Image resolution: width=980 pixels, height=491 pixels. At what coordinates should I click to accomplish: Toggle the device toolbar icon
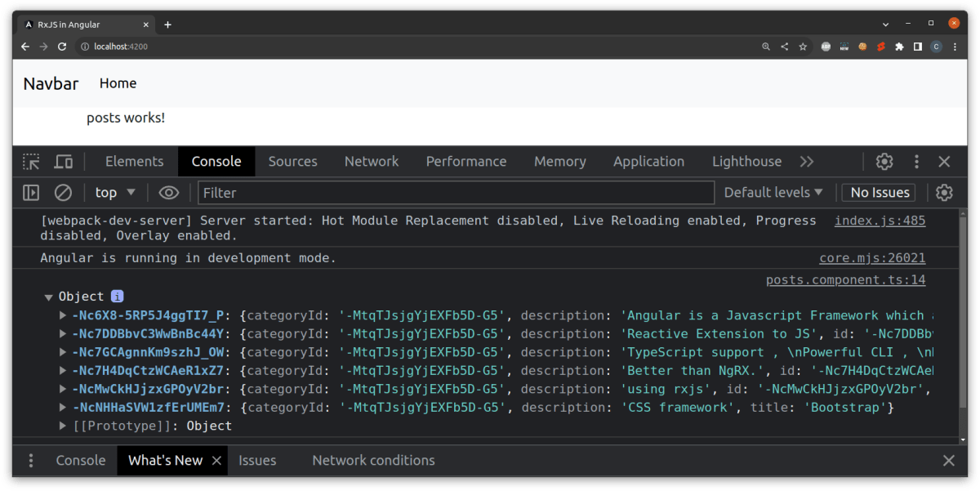point(64,162)
